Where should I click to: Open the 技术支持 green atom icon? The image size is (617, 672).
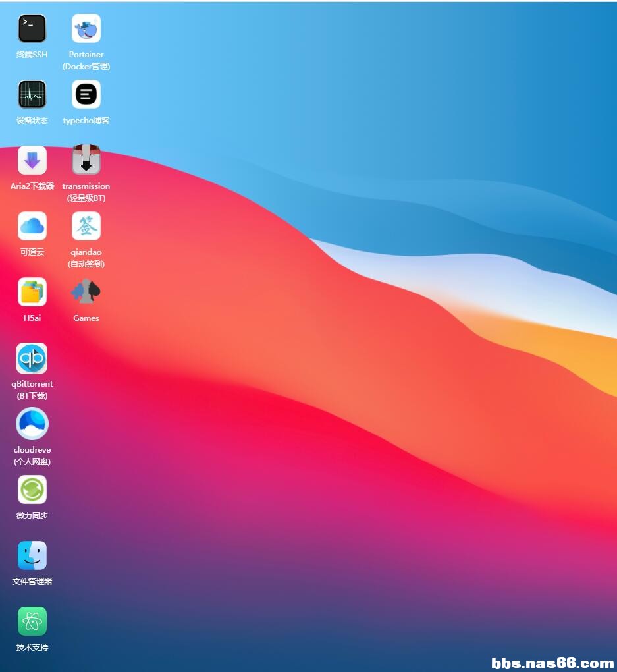[32, 621]
